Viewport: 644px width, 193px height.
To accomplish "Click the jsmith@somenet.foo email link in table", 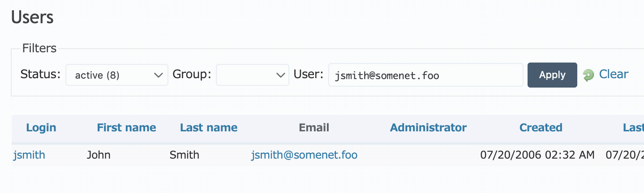I will click(304, 155).
